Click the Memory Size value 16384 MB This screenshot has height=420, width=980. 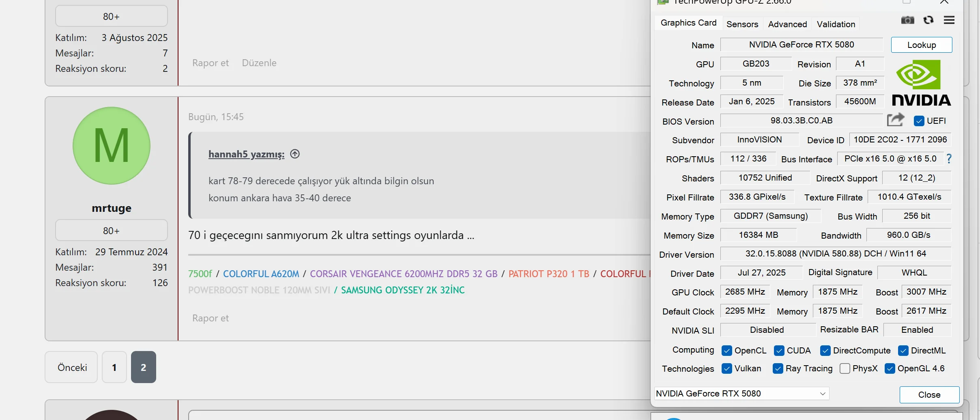tap(759, 235)
